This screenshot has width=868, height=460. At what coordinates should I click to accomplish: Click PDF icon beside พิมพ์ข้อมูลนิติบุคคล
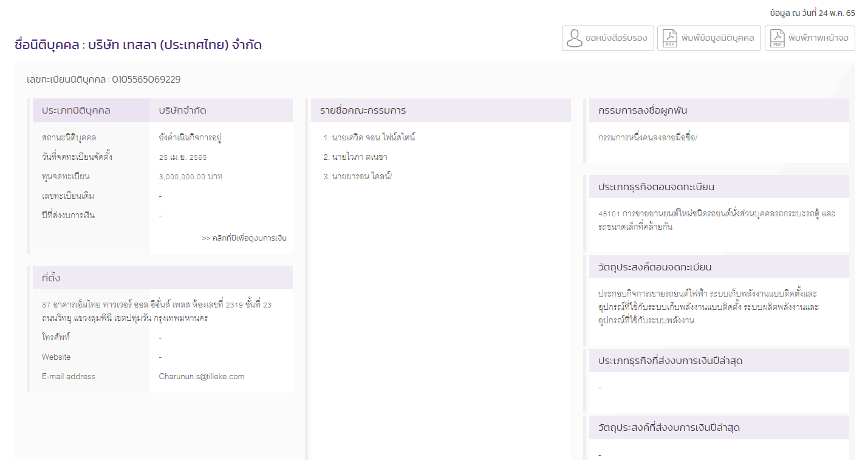669,38
